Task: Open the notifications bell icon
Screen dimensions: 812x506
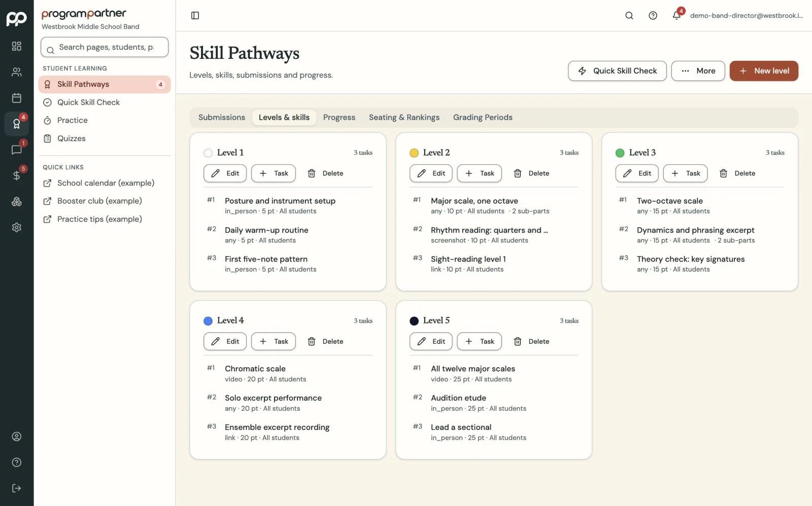Action: [676, 16]
